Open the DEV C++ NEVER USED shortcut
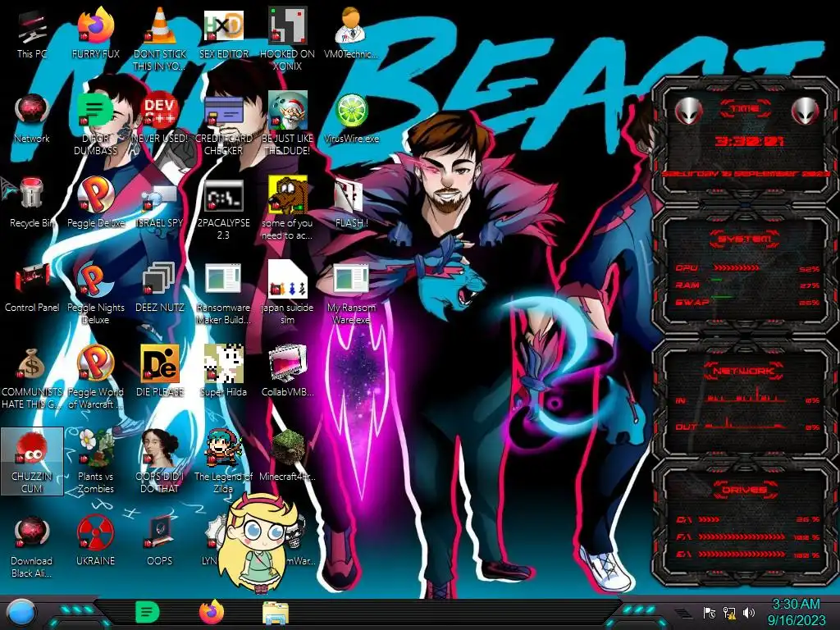The image size is (840, 630). (x=160, y=118)
